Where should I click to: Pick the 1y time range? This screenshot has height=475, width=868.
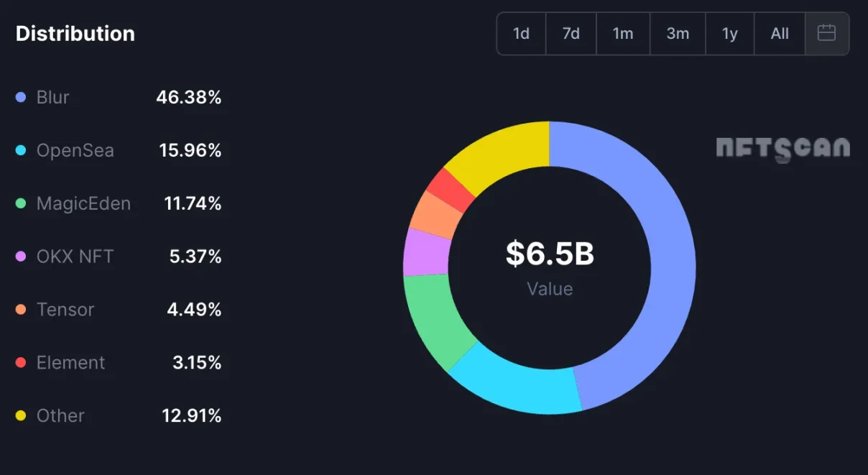click(729, 34)
